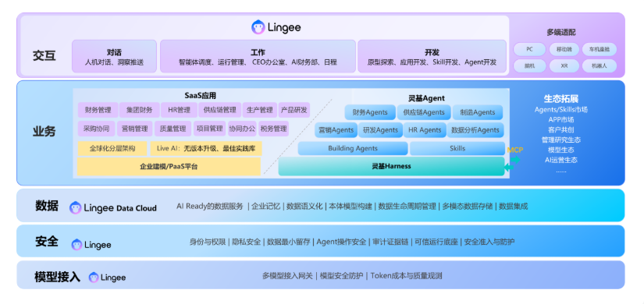This screenshot has height=304, width=644.
Task: Click the MCP label
Action: pyautogui.click(x=515, y=150)
